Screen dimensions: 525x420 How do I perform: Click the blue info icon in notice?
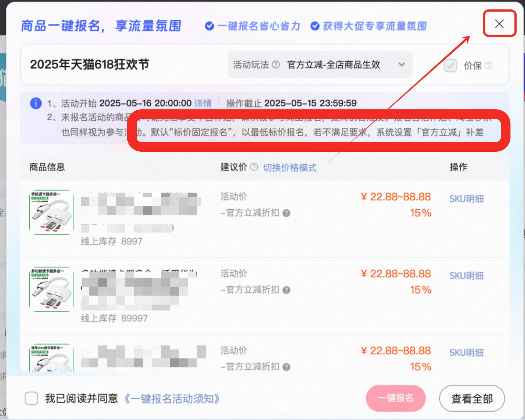(x=36, y=103)
